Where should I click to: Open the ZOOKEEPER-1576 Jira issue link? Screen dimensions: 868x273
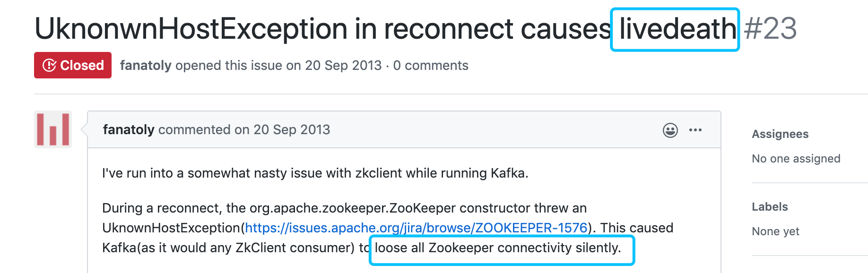(x=416, y=228)
